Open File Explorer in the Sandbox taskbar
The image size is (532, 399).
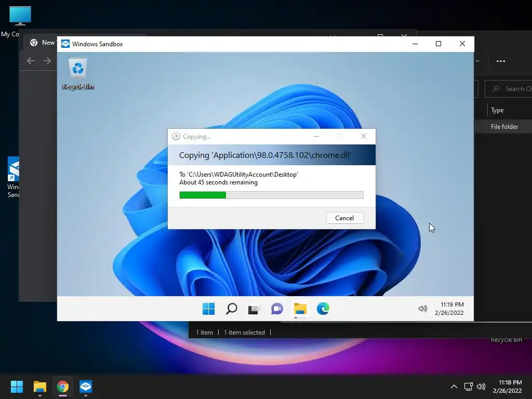pyautogui.click(x=300, y=309)
